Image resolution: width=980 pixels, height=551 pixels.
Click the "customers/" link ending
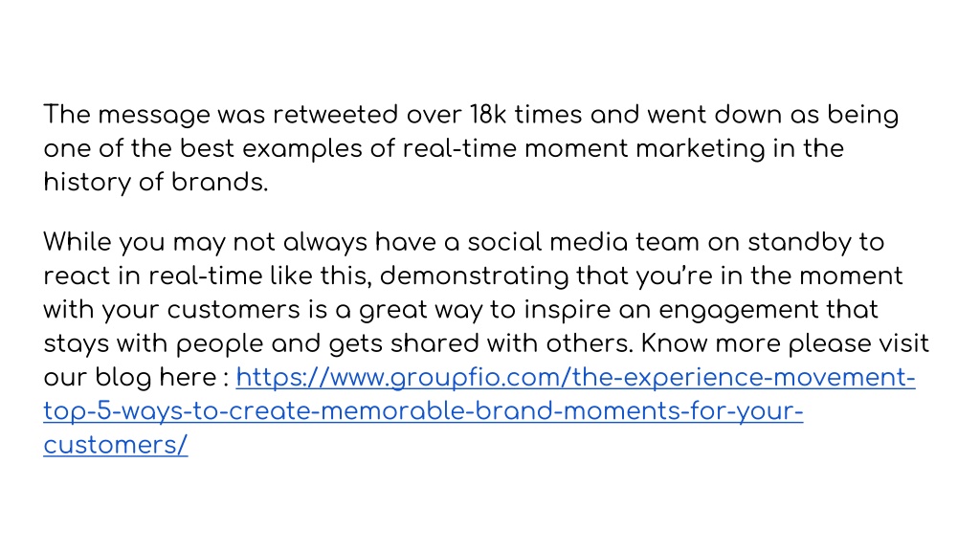click(116, 446)
